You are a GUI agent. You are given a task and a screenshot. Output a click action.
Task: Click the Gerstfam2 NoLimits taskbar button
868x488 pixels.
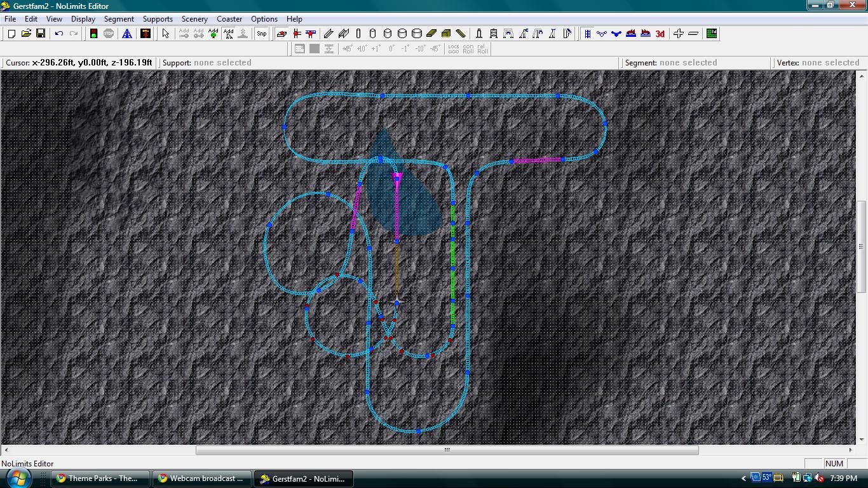[x=304, y=478]
